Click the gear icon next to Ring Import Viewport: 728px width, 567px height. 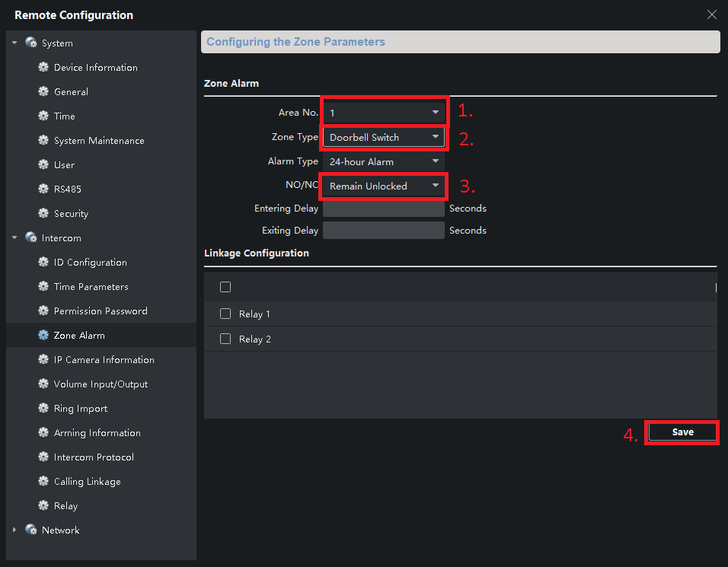pyautogui.click(x=43, y=409)
